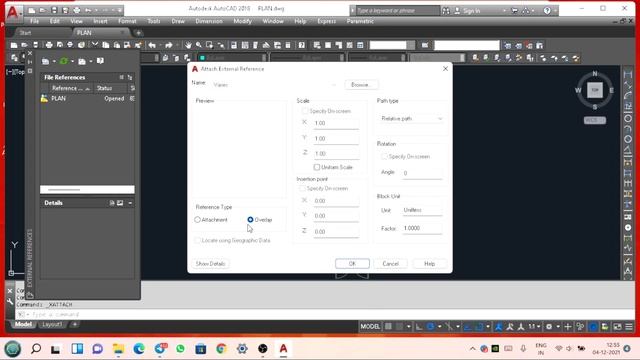Screen dimensions: 640x360
Task: Click the Redo arrow icon
Action: (x=169, y=45)
